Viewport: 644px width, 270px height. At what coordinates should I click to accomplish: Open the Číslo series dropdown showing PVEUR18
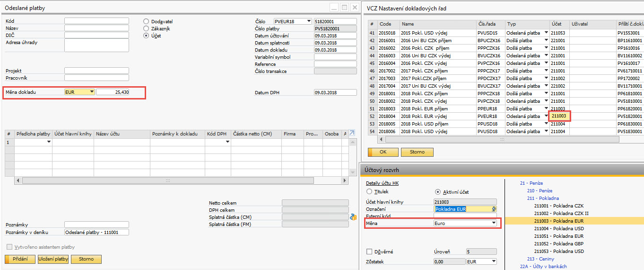(309, 21)
